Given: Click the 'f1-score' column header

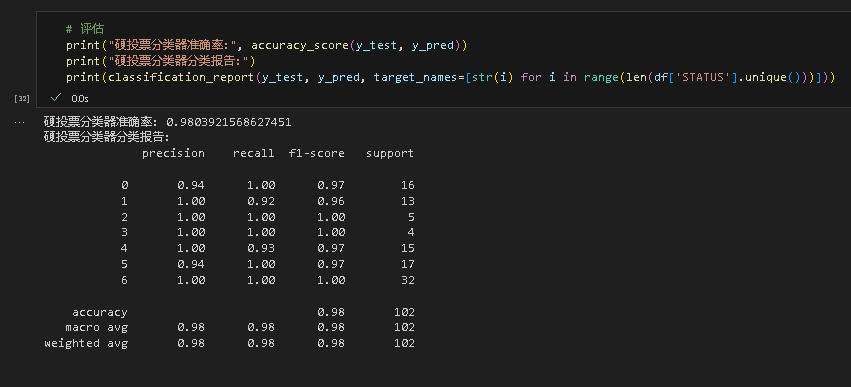Looking at the screenshot, I should pyautogui.click(x=317, y=154).
